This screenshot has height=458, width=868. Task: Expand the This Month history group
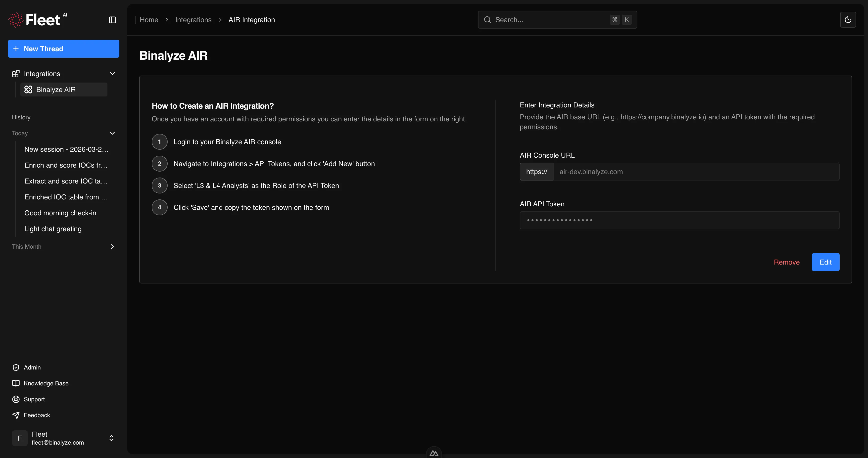(x=112, y=246)
